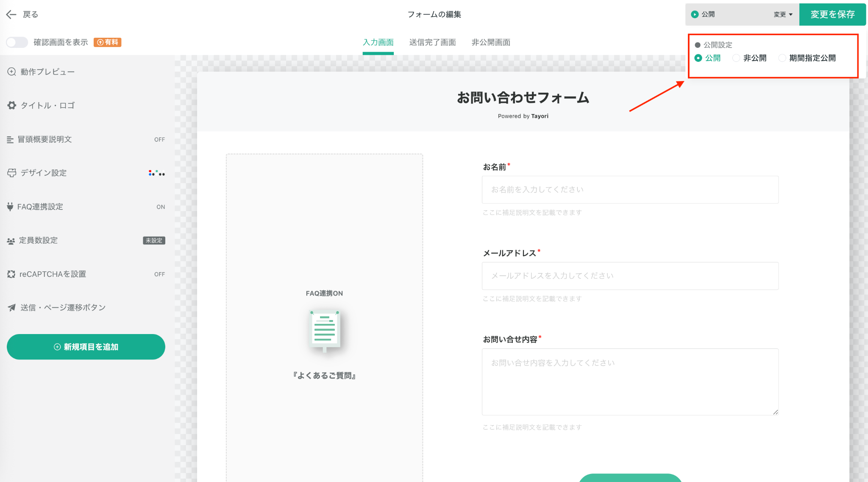Click the FAQ連携ON label
868x482 pixels.
click(324, 293)
